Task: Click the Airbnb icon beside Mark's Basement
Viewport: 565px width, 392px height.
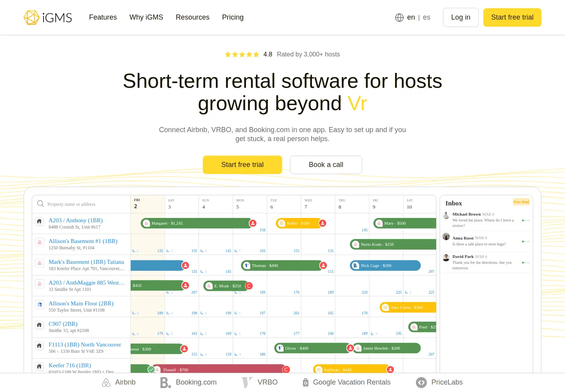Action: coord(39,263)
